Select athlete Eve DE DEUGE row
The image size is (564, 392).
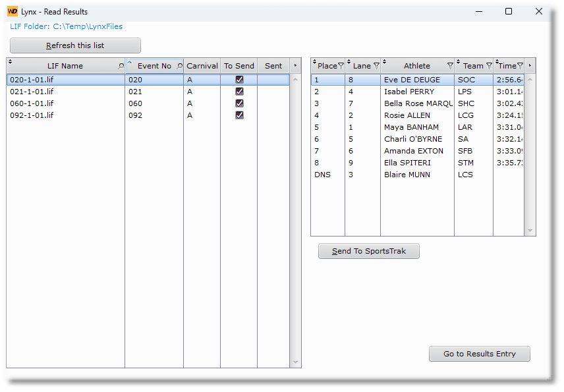click(x=417, y=80)
